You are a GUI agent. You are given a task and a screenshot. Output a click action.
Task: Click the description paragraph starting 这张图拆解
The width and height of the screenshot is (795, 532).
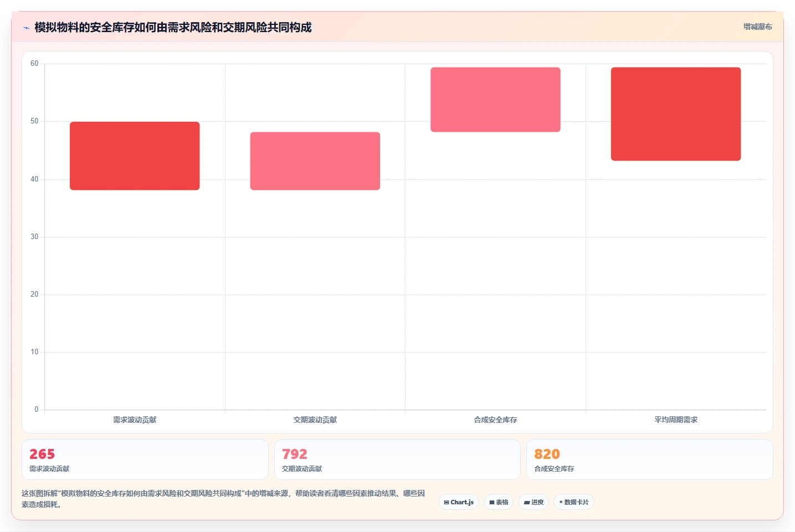[223, 499]
